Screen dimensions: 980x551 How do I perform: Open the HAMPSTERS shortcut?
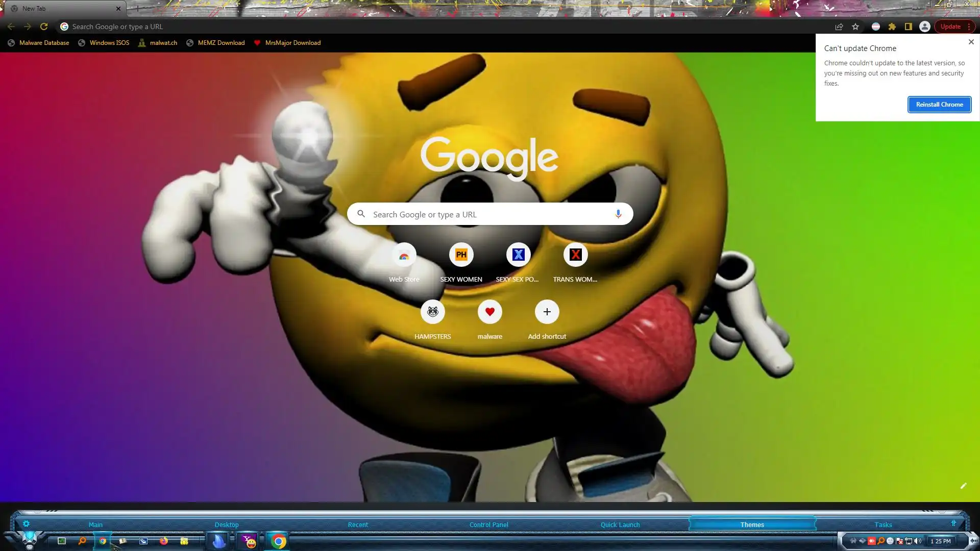point(432,312)
